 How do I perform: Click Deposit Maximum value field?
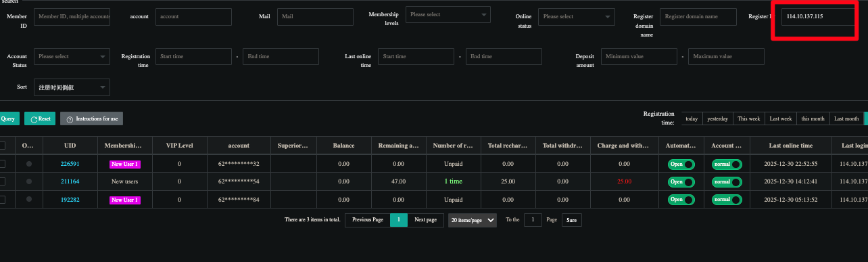click(x=726, y=57)
